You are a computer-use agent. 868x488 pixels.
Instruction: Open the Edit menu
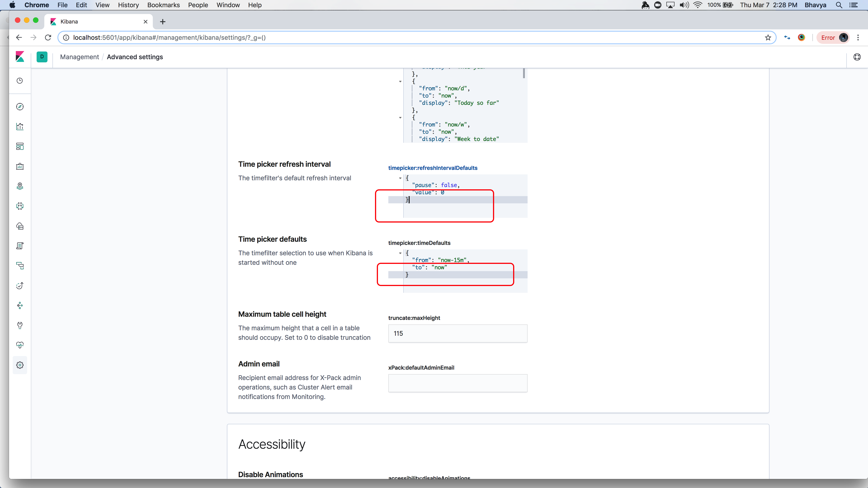pos(81,5)
